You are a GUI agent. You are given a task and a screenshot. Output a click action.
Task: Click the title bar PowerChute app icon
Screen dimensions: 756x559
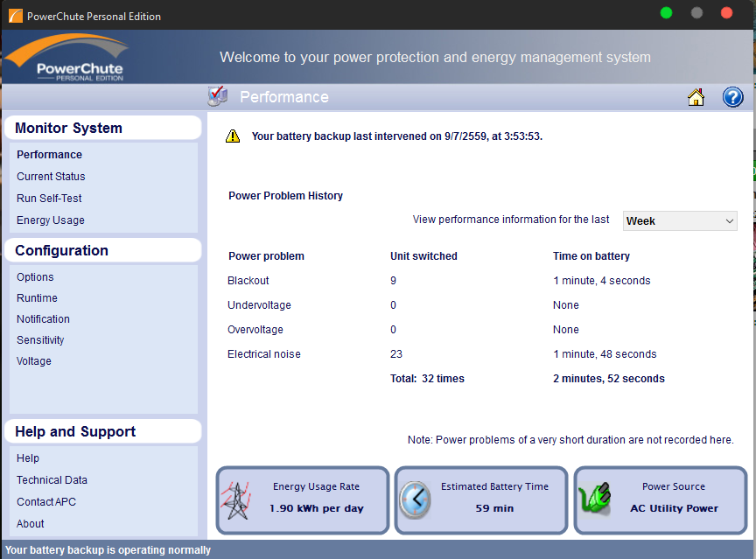[16, 16]
